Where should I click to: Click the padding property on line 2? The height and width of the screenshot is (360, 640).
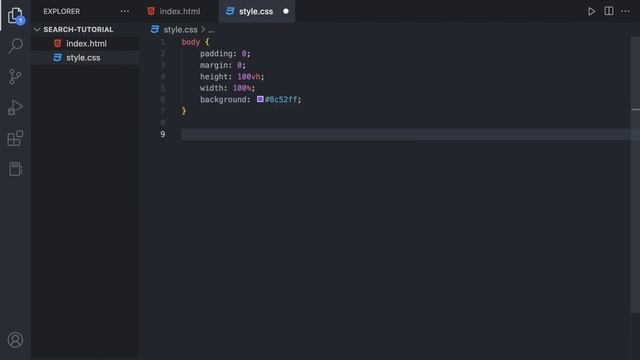(x=216, y=53)
